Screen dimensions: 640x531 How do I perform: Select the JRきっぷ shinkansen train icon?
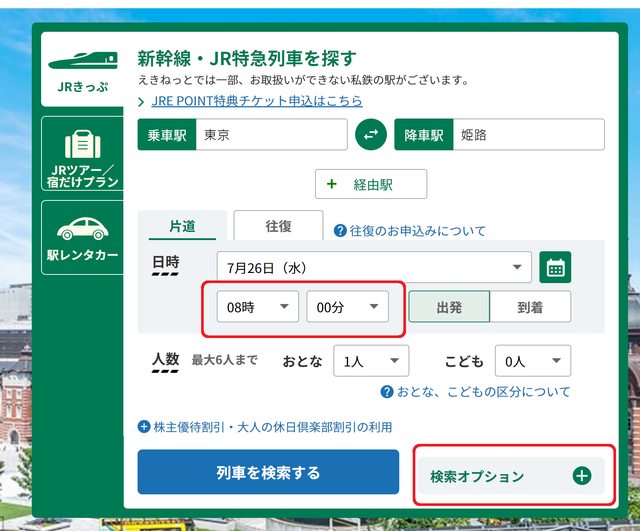[x=81, y=61]
